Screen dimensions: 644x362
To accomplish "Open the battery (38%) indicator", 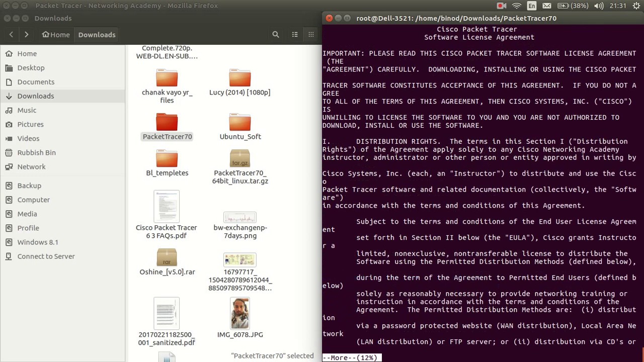I will (x=572, y=6).
